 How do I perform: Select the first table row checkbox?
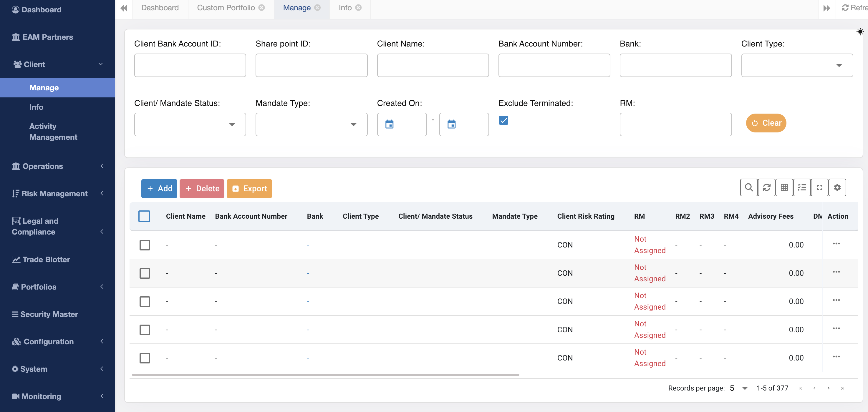145,245
